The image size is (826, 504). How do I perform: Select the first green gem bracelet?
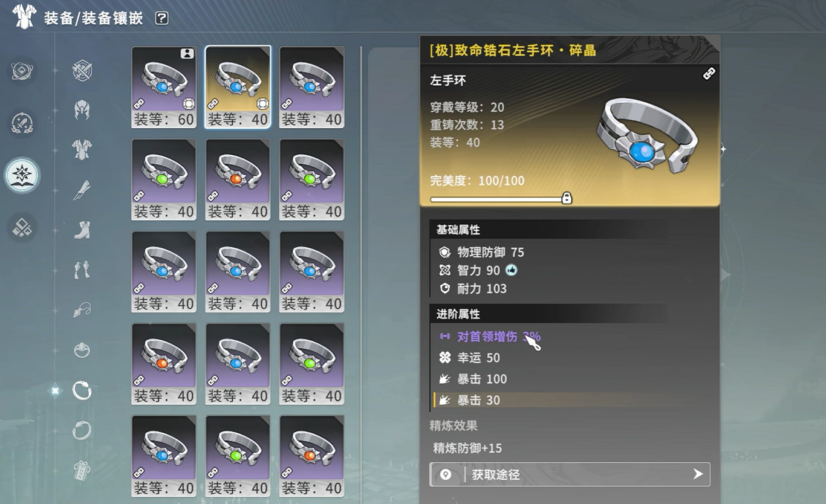(x=164, y=179)
